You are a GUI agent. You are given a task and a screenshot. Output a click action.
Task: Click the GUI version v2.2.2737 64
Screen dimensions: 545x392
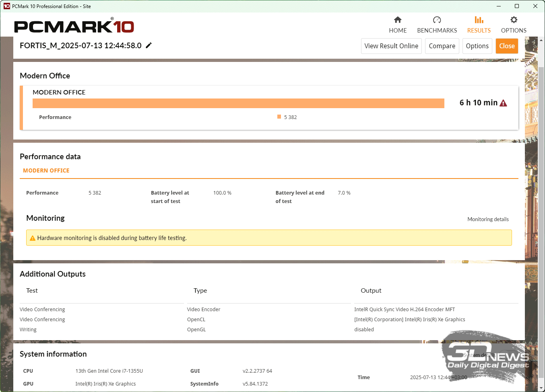click(x=257, y=371)
